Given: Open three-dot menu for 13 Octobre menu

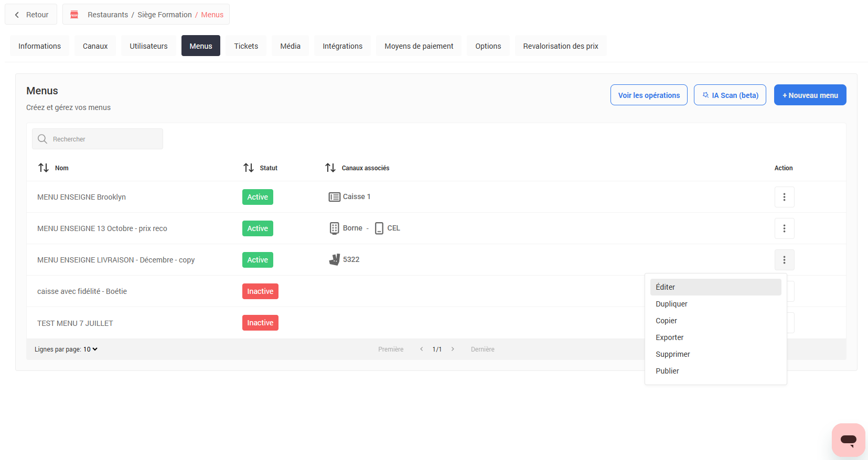Looking at the screenshot, I should (784, 228).
